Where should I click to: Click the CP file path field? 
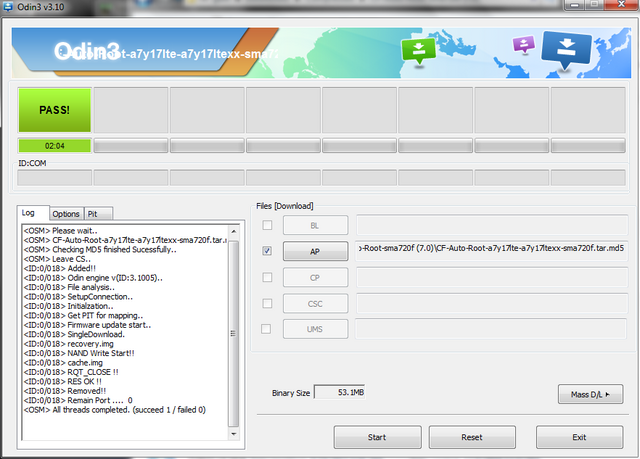click(491, 277)
